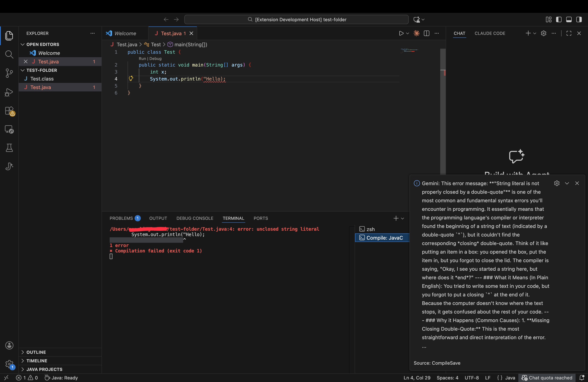
Task: Open the Testing flask view
Action: pos(9,148)
